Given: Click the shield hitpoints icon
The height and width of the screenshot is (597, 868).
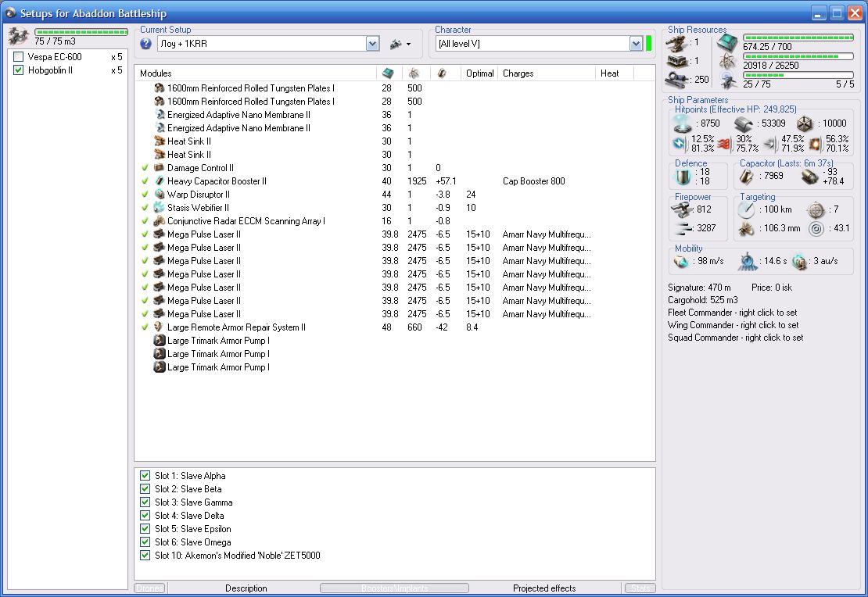Looking at the screenshot, I should [x=683, y=123].
